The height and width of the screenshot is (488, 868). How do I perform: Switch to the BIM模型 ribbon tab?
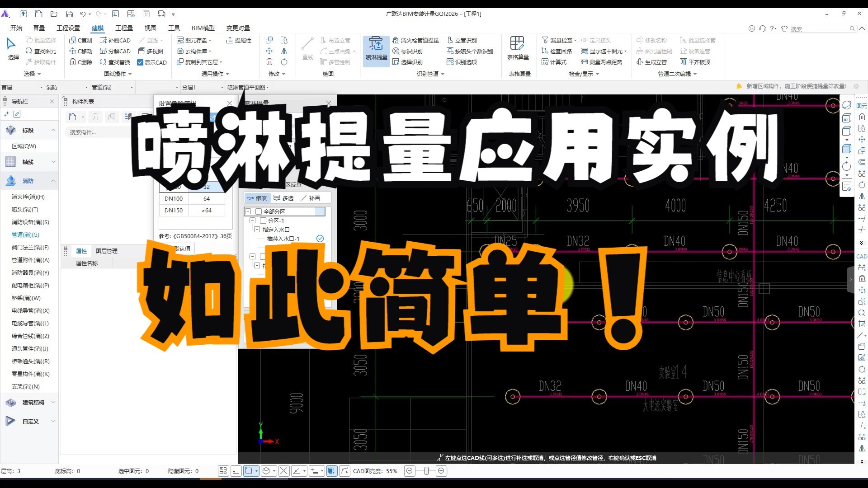203,28
